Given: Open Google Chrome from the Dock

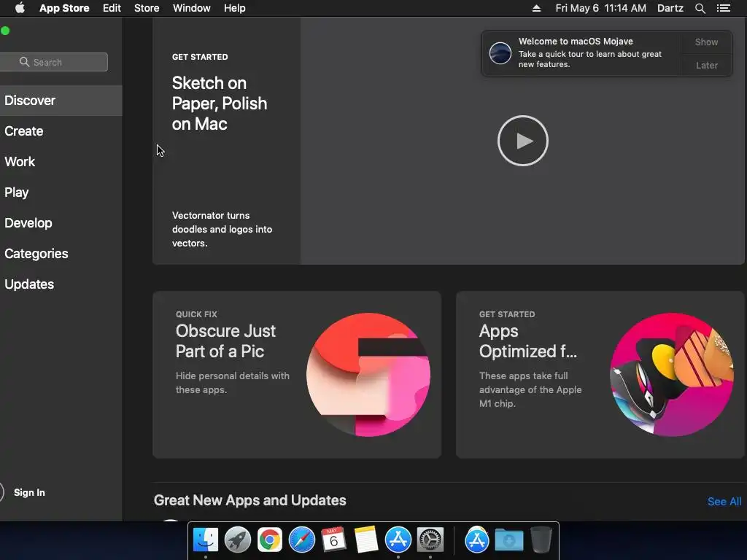Looking at the screenshot, I should 270,540.
